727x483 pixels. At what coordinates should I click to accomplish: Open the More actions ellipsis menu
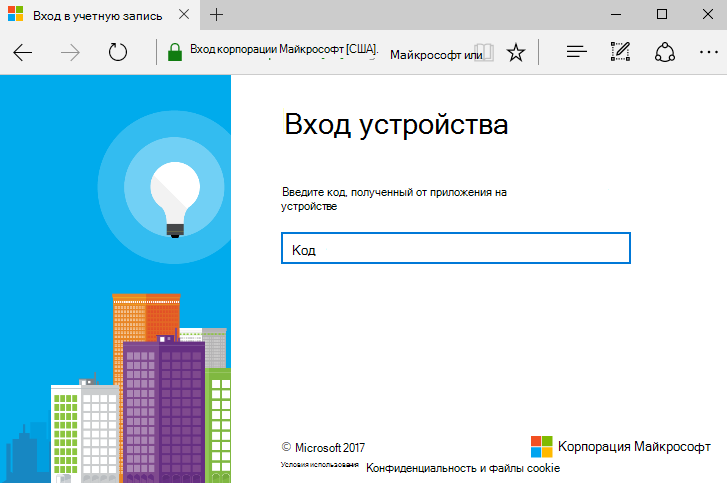708,52
